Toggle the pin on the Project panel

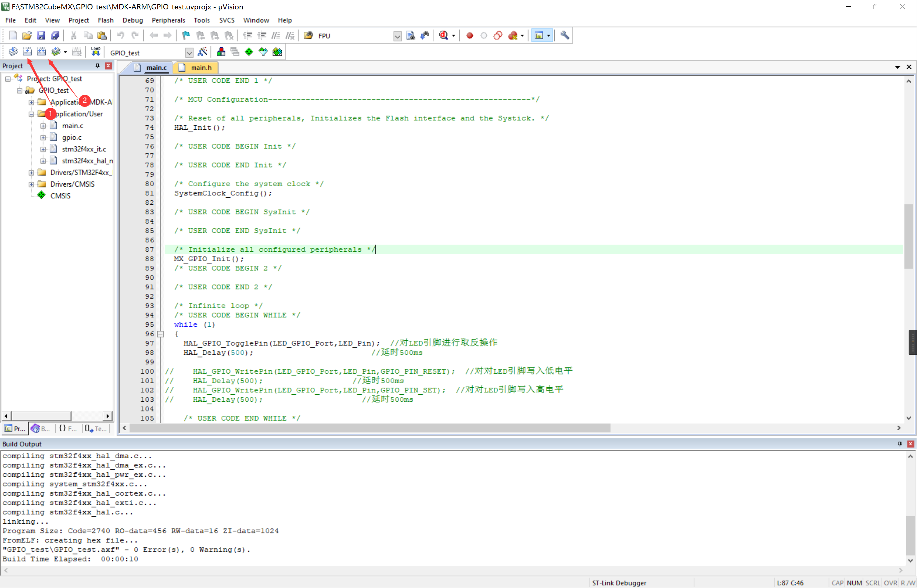coord(98,66)
